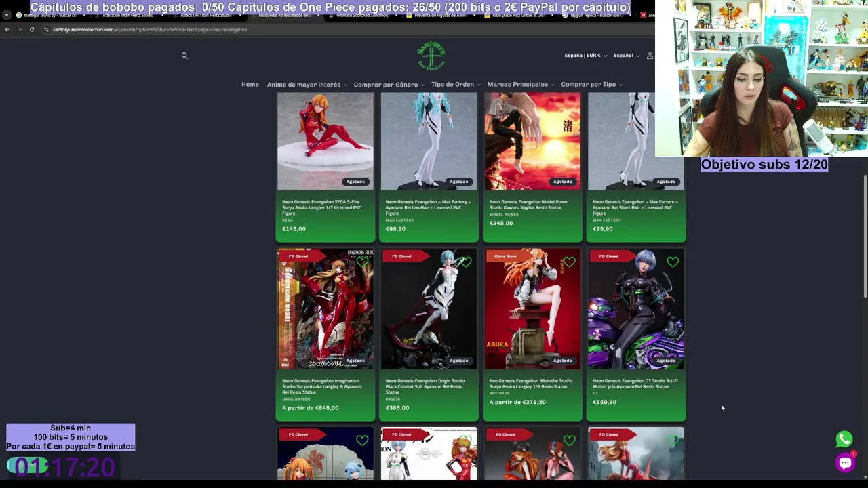The image size is (868, 488).
Task: Expand the 'Marcas Principales' menu
Action: 521,85
